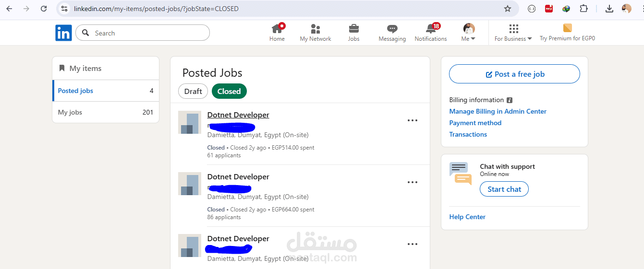Click the '61 applicants' text
This screenshot has width=644, height=269.
224,155
